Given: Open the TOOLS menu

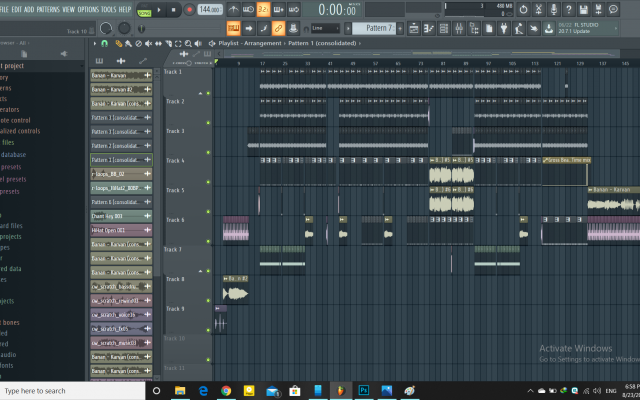Looking at the screenshot, I should coord(109,9).
